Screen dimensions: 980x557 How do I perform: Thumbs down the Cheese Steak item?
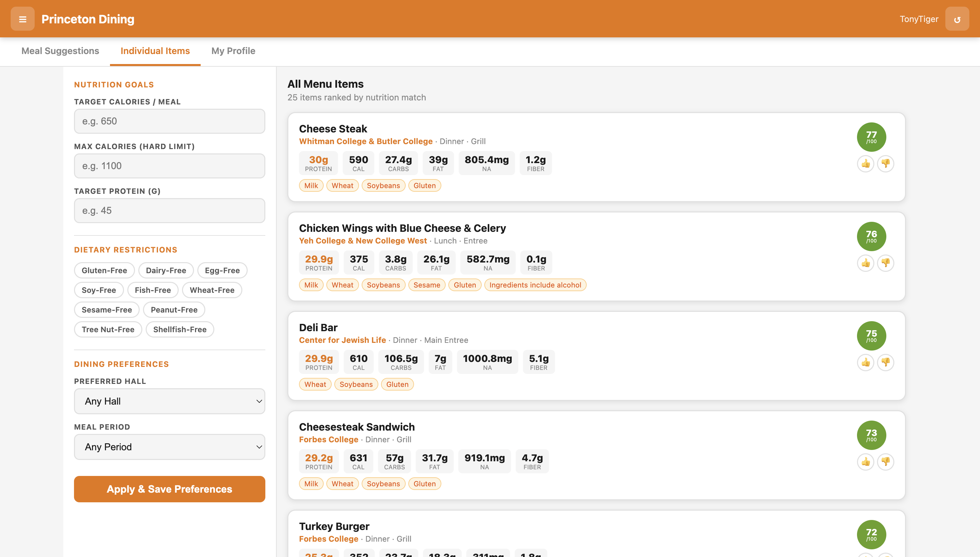click(885, 164)
